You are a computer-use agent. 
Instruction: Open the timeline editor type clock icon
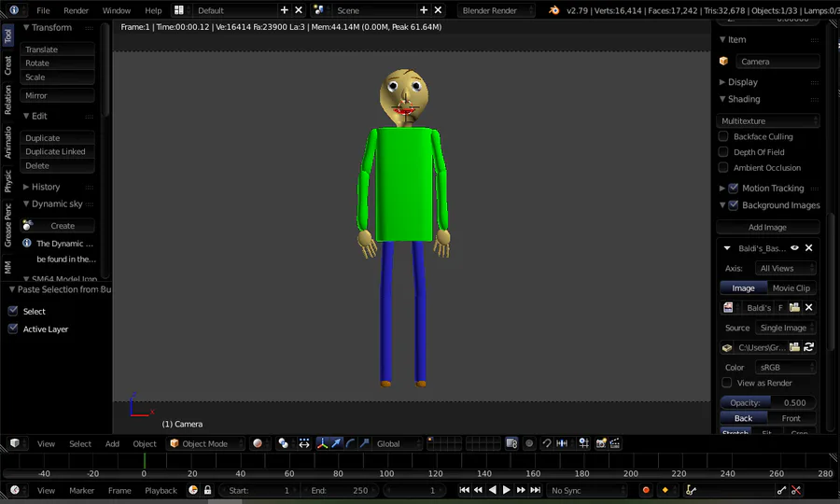pyautogui.click(x=14, y=490)
